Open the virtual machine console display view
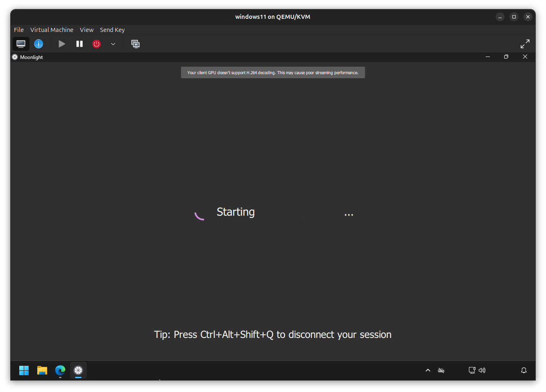This screenshot has width=546, height=392. point(20,44)
